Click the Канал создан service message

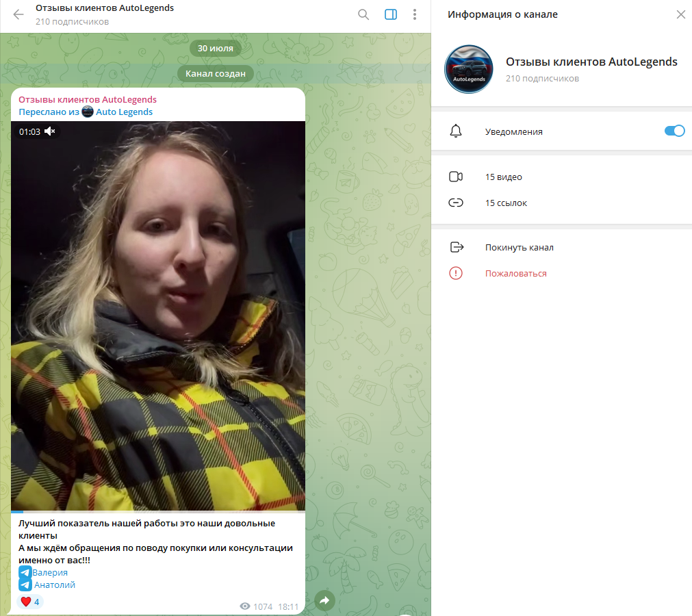tap(216, 74)
